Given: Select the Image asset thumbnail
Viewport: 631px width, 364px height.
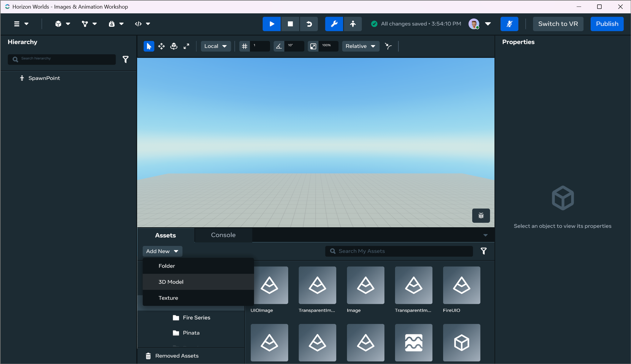Looking at the screenshot, I should 365,285.
